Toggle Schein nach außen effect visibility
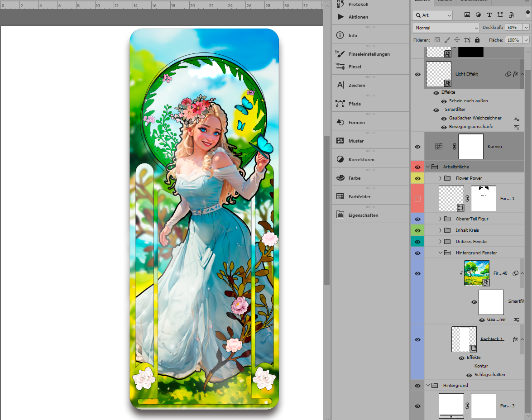The height and width of the screenshot is (420, 532). (x=443, y=101)
